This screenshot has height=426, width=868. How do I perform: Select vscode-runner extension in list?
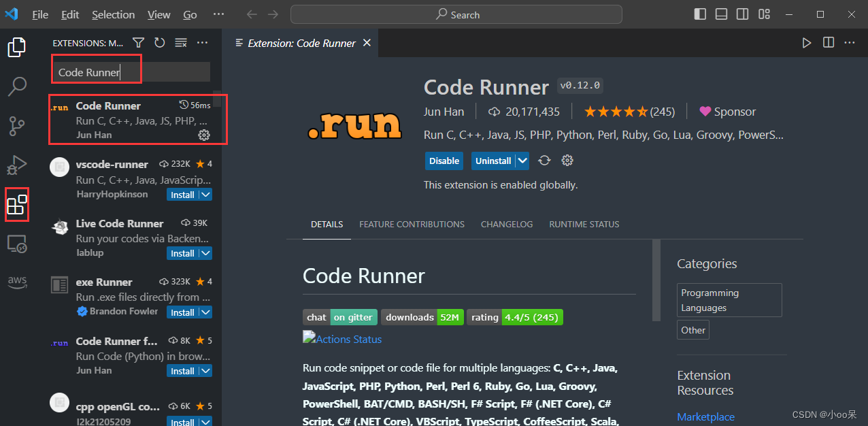131,178
